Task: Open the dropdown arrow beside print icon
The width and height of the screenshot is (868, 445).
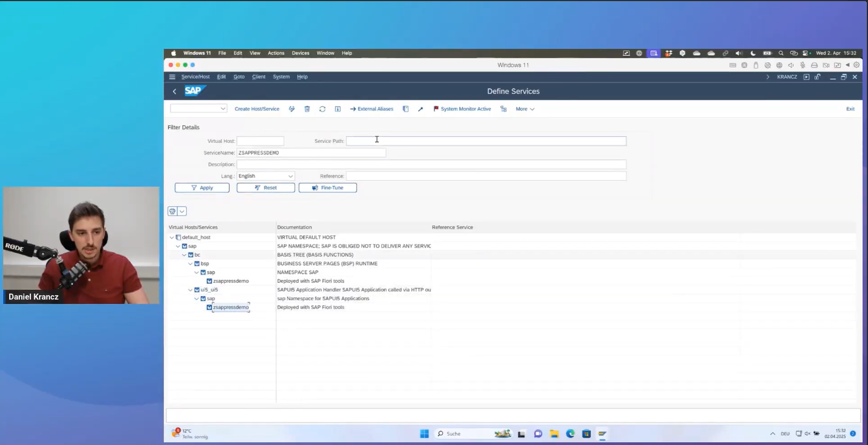Action: pos(182,211)
